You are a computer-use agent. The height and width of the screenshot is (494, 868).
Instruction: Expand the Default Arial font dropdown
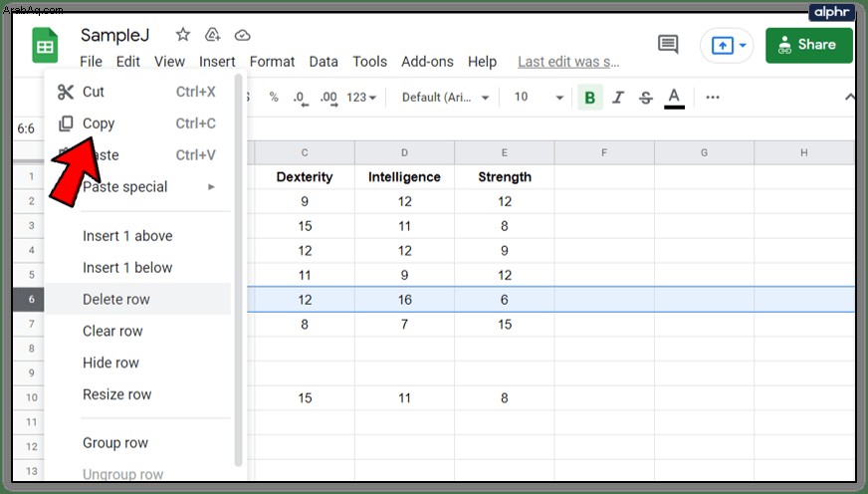(x=445, y=98)
